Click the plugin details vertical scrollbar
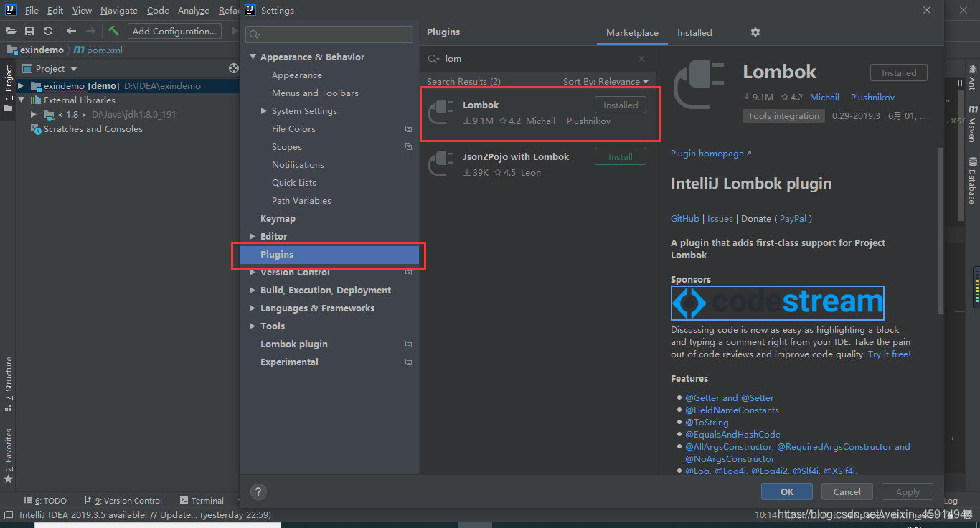This screenshot has height=528, width=980. (x=941, y=230)
